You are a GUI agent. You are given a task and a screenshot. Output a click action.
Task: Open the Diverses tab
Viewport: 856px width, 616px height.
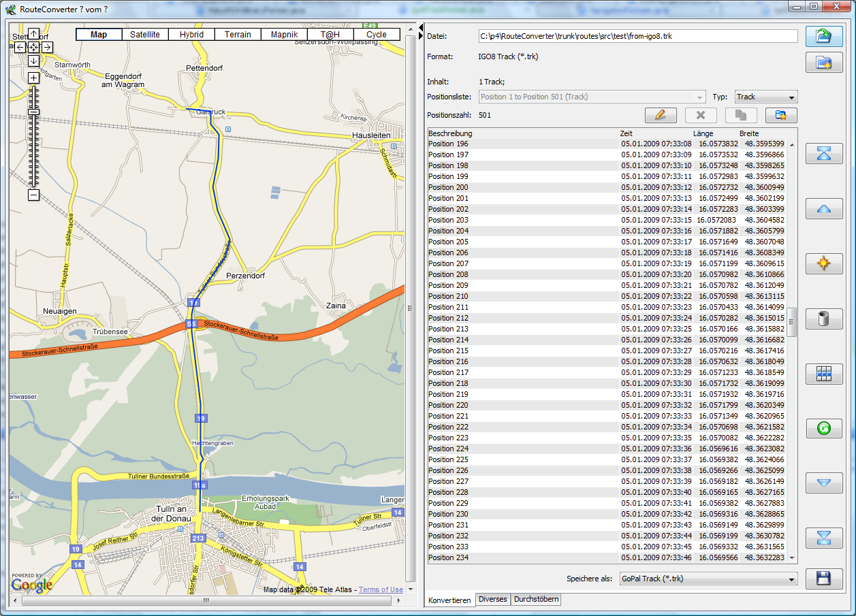pos(492,600)
